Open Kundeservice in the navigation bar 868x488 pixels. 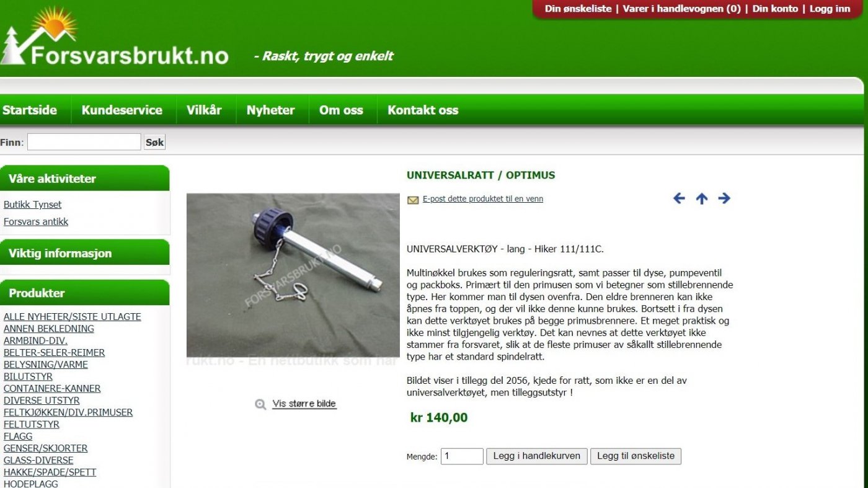click(122, 110)
